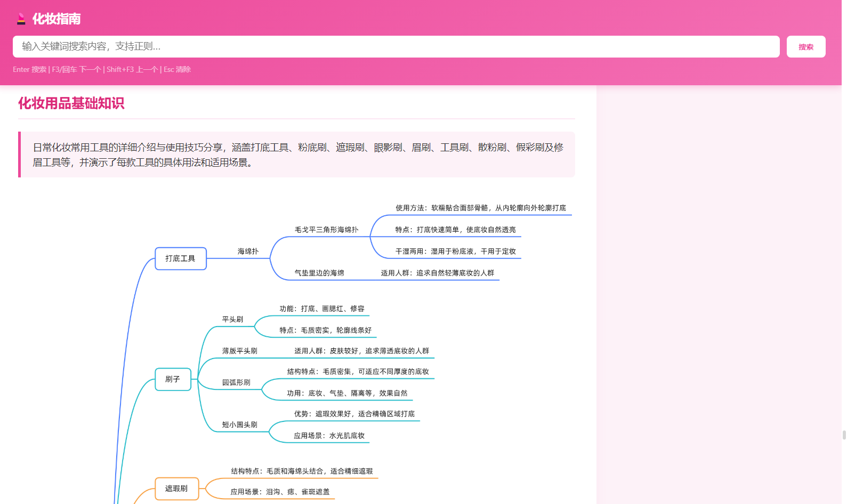This screenshot has height=504, width=847.
Task: Click the 气垫里边的海绵 branch
Action: tap(319, 273)
